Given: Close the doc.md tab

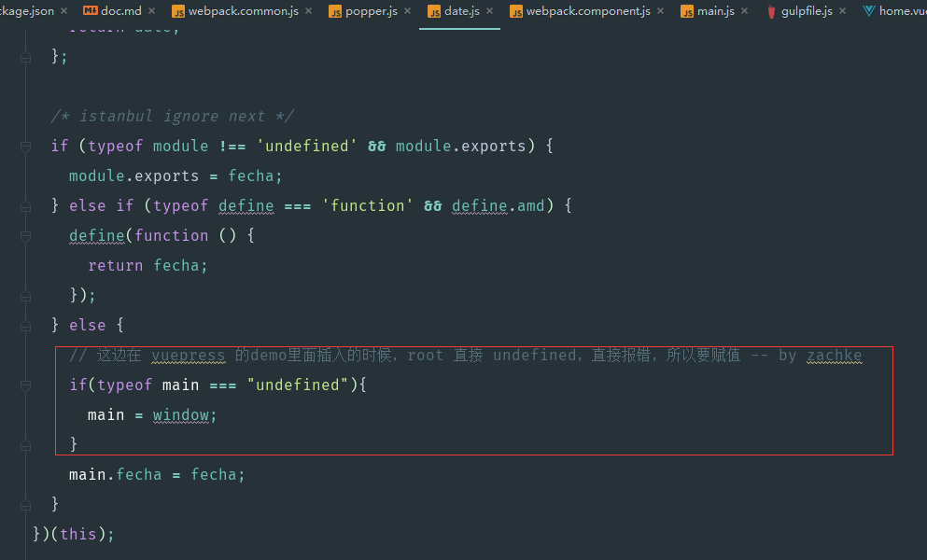Looking at the screenshot, I should click(152, 10).
